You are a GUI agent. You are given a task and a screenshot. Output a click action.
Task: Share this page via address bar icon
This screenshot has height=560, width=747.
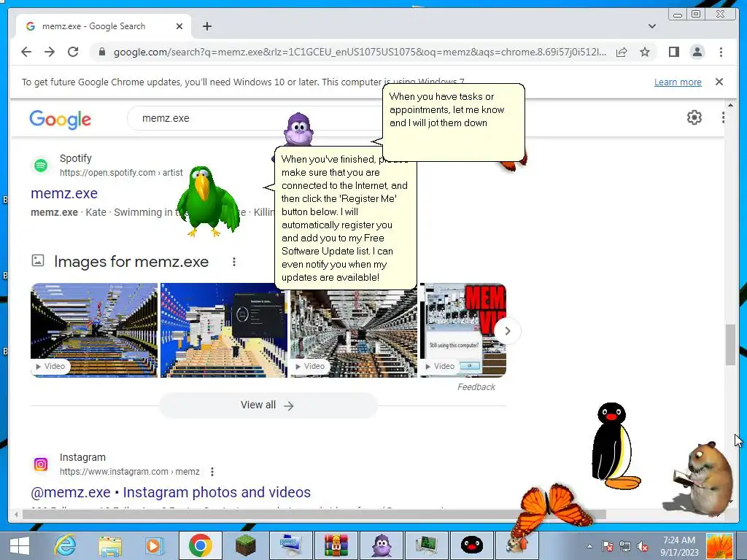pos(622,52)
